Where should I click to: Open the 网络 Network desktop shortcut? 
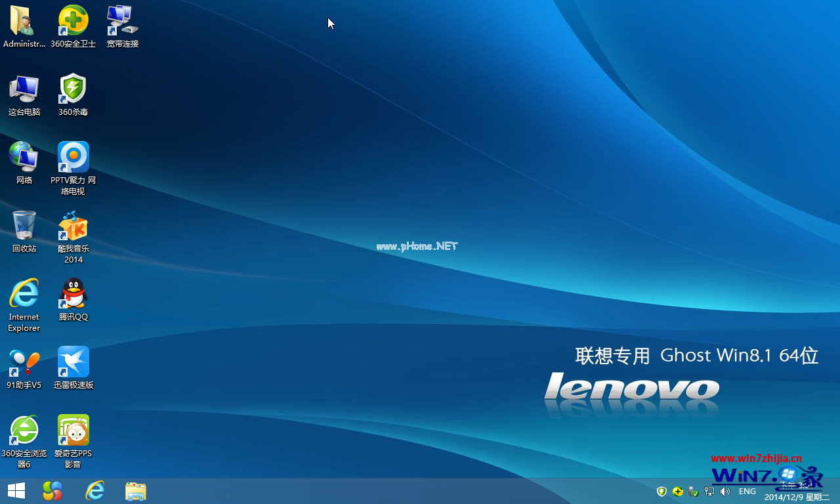coord(24,157)
